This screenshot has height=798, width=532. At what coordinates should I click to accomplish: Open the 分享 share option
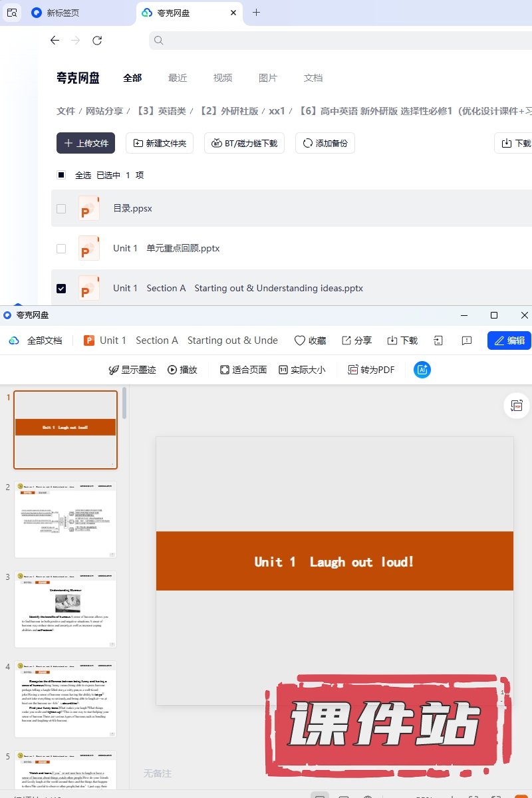tap(356, 340)
